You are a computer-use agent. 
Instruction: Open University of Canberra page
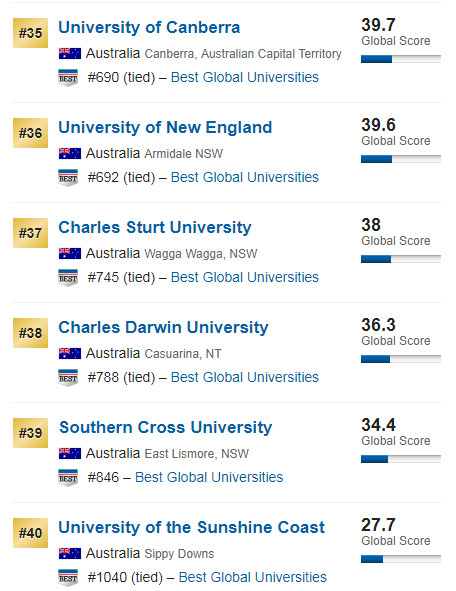click(x=149, y=28)
